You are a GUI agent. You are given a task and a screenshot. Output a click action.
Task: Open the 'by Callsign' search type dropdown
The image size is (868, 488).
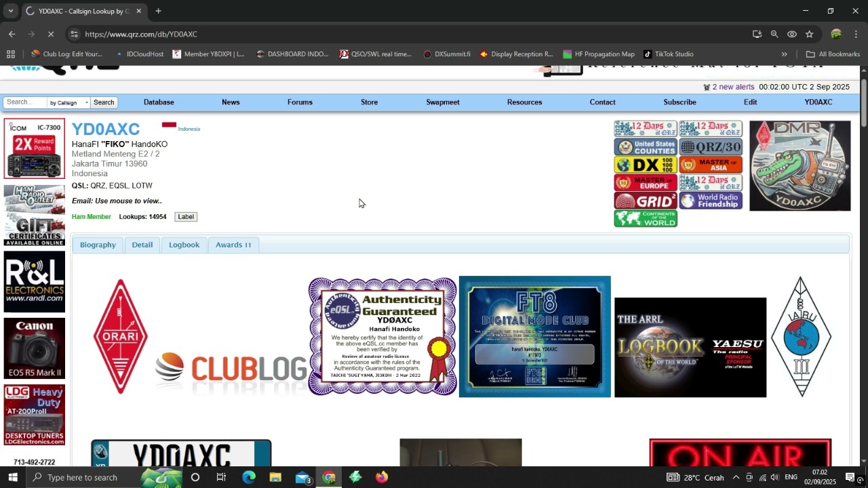[x=68, y=102]
